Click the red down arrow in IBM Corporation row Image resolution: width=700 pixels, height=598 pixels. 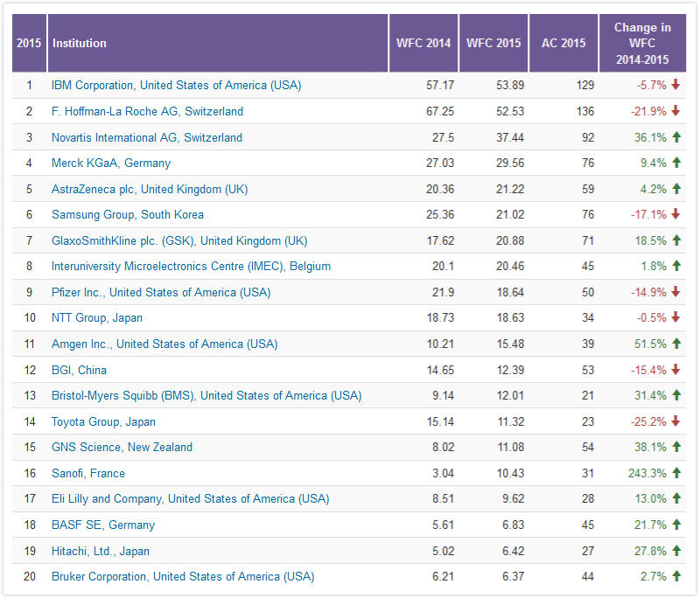pyautogui.click(x=675, y=85)
